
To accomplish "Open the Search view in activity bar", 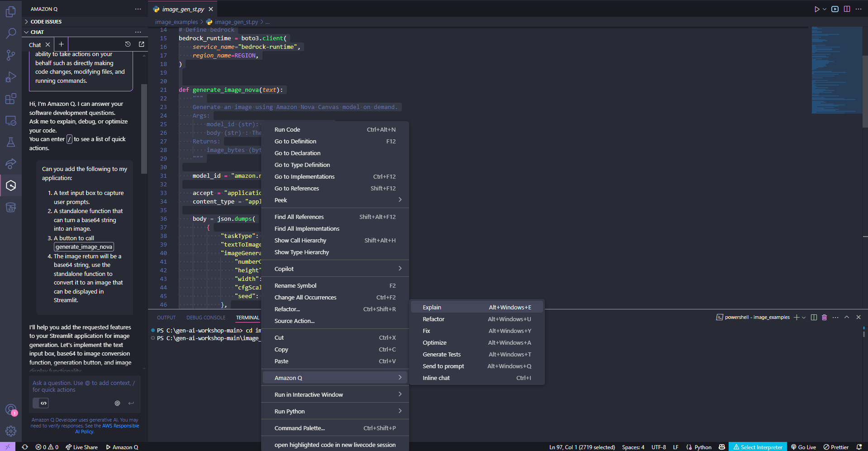I will (x=11, y=33).
